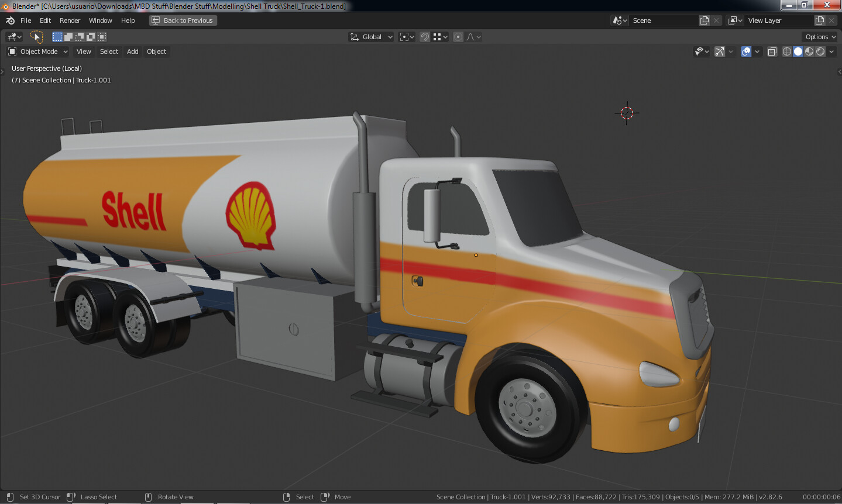The width and height of the screenshot is (842, 504).
Task: Choose Invert Selection mode icon
Action: (x=91, y=37)
